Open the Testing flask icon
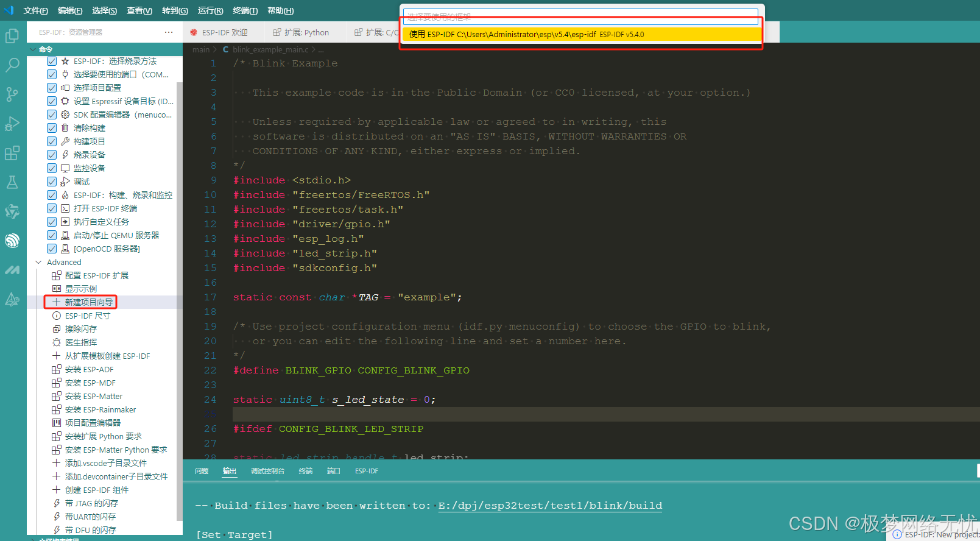 click(12, 182)
